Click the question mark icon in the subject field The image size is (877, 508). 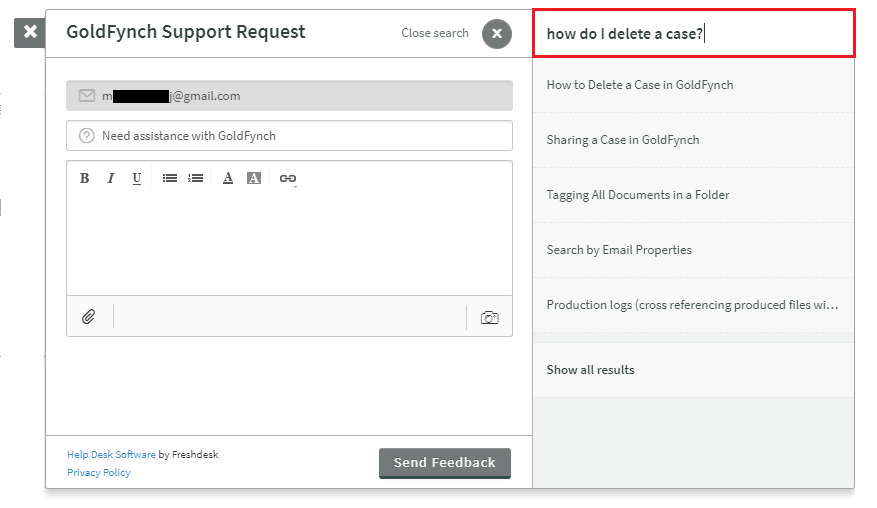tap(87, 135)
